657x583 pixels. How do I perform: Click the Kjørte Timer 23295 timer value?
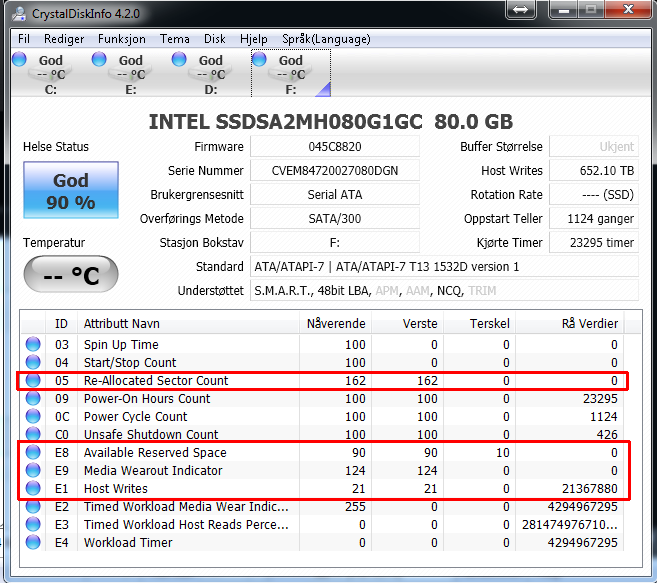(594, 242)
